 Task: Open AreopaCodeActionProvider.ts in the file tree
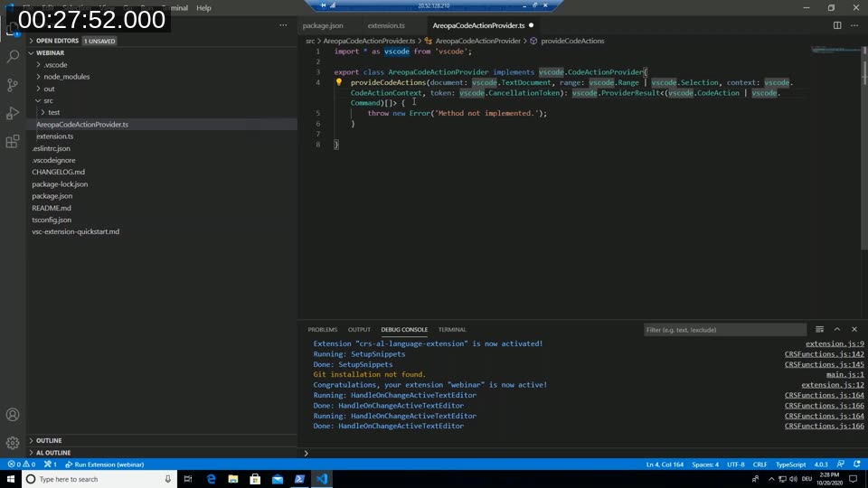[82, 125]
